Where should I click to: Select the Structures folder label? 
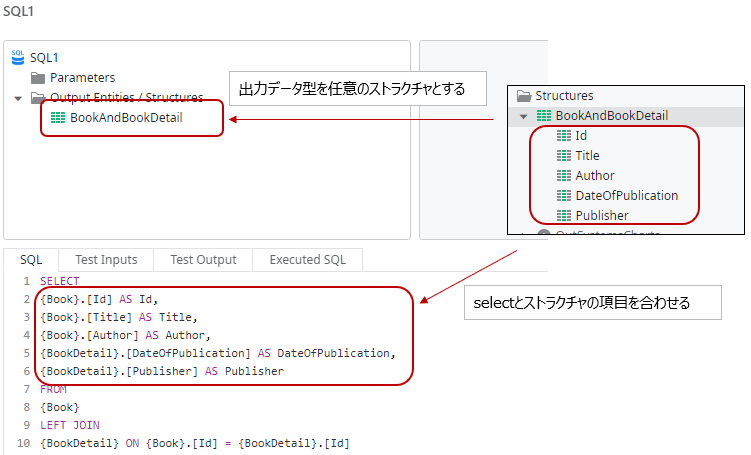point(564,96)
